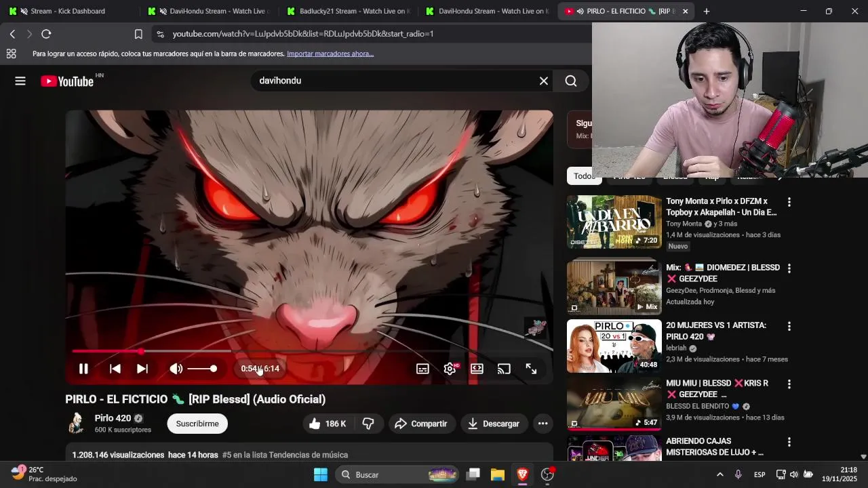Open File Explorer from taskbar
The height and width of the screenshot is (488, 868).
[x=498, y=474]
